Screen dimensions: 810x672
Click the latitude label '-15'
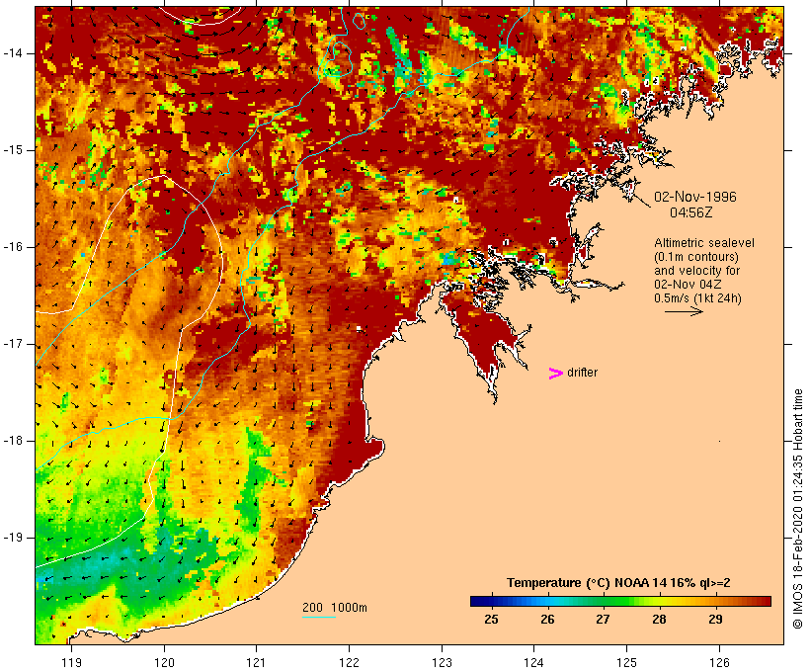coord(12,150)
